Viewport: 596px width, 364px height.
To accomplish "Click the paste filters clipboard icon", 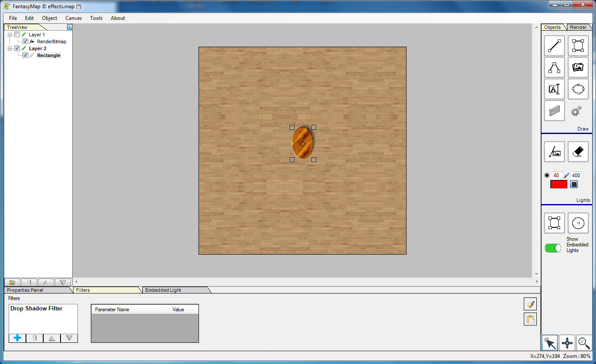I will click(x=530, y=319).
